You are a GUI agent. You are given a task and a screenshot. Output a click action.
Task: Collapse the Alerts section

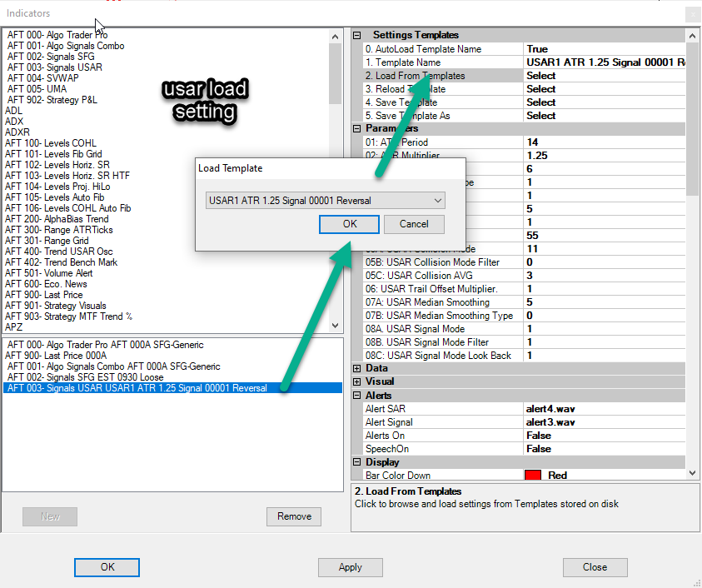click(358, 395)
